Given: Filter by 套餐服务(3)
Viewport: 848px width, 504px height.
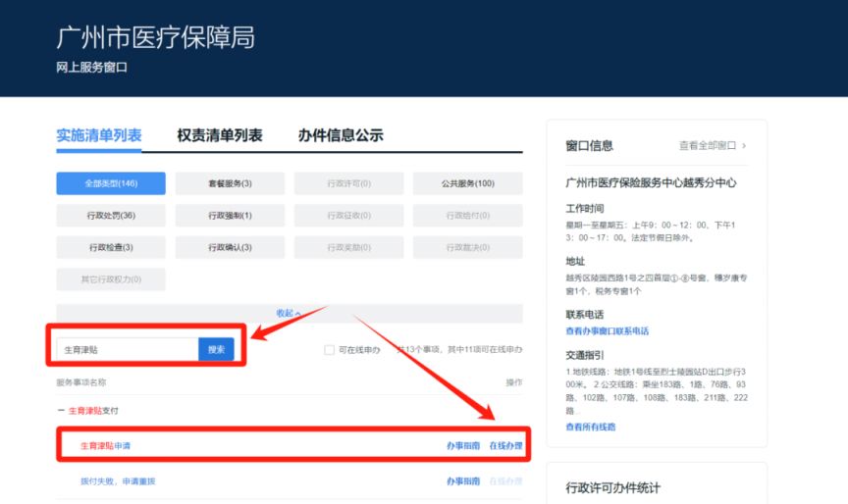Looking at the screenshot, I should (230, 183).
